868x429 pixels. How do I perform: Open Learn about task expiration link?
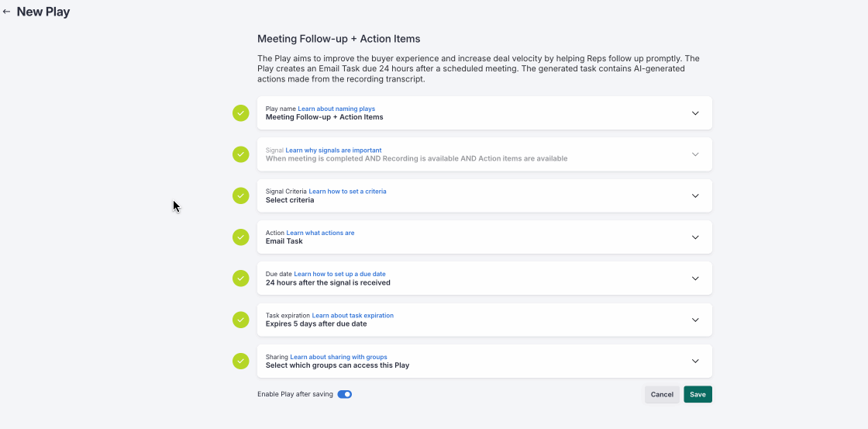pos(353,316)
